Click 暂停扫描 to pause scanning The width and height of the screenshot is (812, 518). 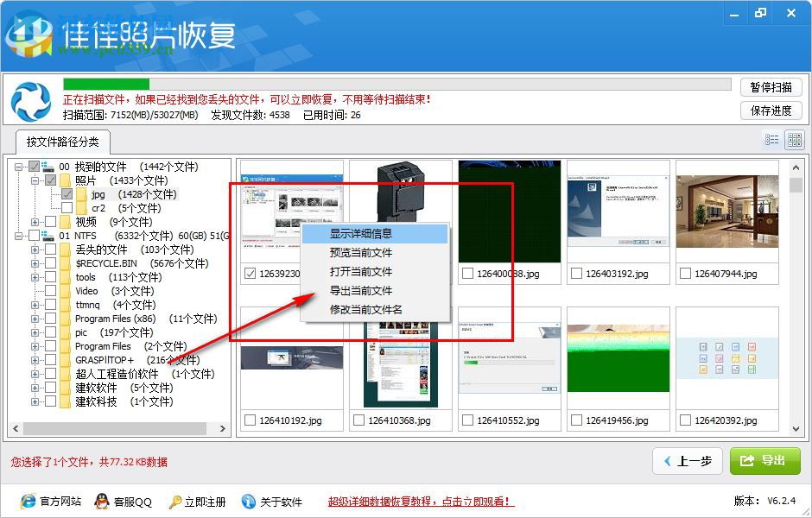tap(771, 87)
